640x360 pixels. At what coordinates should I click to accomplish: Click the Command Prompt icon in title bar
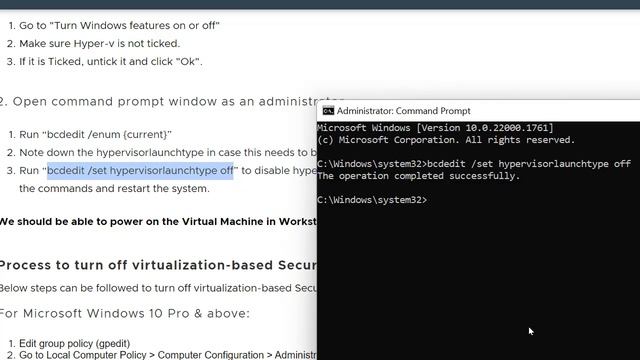tap(328, 111)
